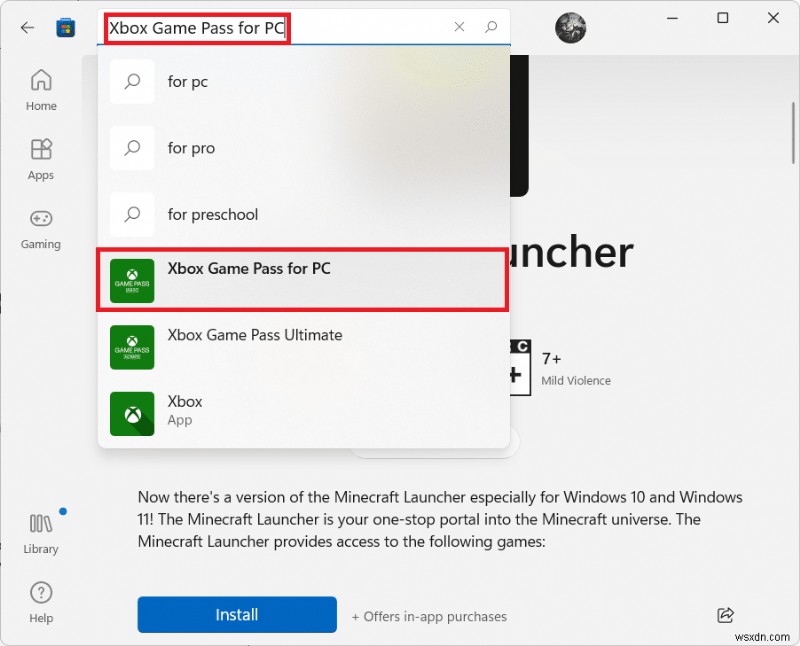Switch to the Gaming section

click(x=41, y=229)
